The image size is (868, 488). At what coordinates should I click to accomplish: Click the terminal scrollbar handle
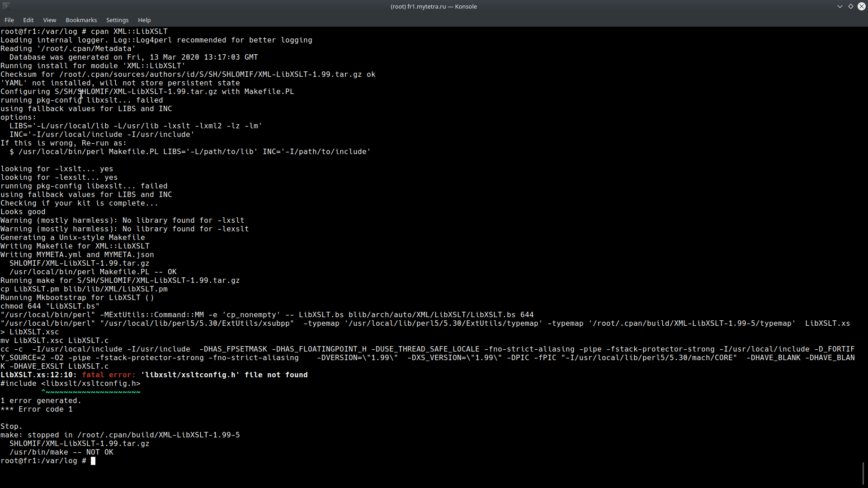[863, 473]
